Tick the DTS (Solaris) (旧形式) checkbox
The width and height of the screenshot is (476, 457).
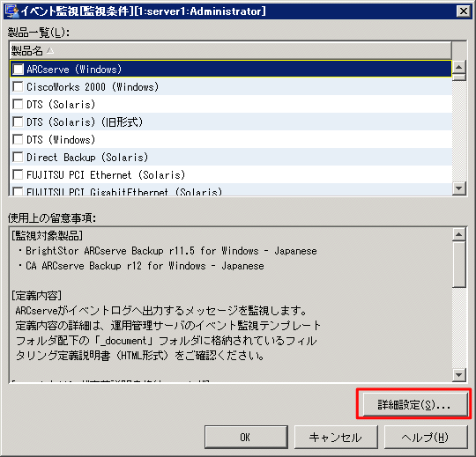click(18, 122)
